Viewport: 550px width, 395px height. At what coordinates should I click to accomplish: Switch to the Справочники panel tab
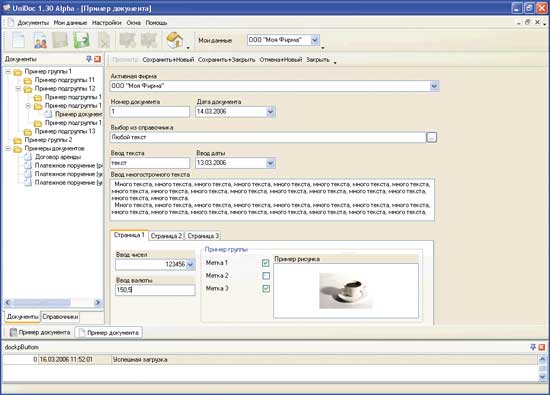click(60, 317)
